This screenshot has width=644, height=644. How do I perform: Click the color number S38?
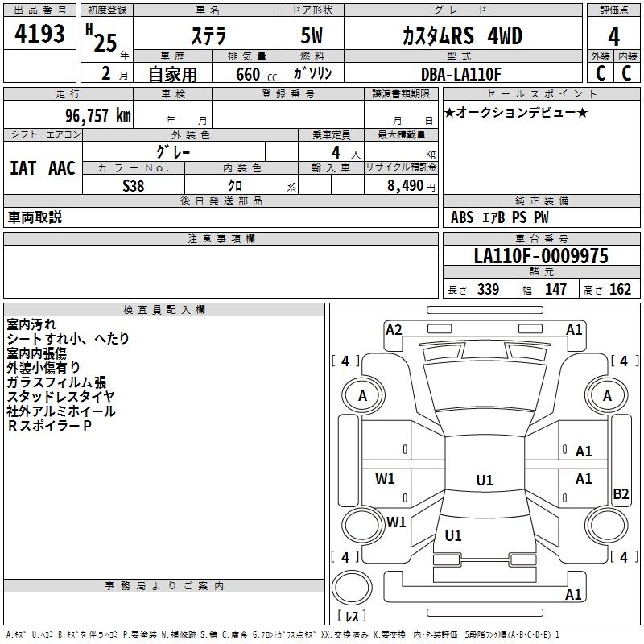[x=134, y=186]
